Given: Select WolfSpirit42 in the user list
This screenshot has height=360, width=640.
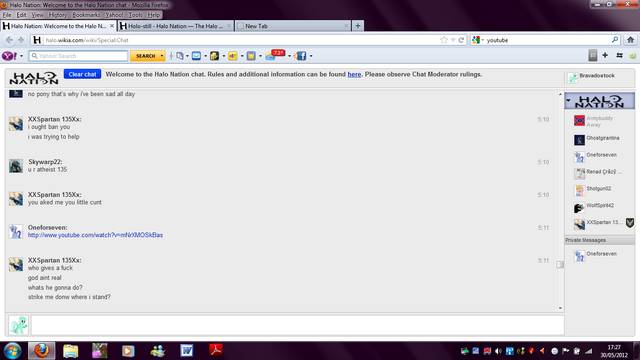Looking at the screenshot, I should pyautogui.click(x=600, y=207).
